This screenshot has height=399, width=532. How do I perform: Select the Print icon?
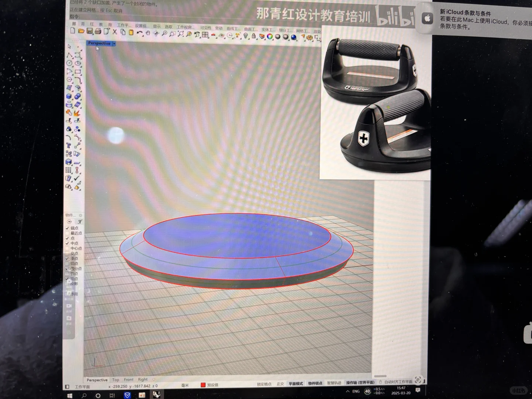click(x=98, y=33)
